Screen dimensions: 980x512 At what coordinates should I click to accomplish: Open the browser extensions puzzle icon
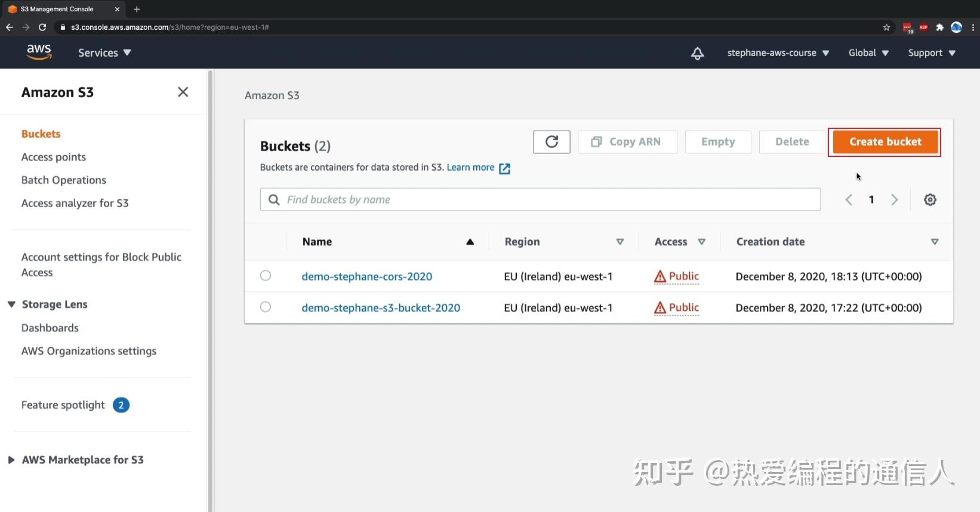[939, 27]
